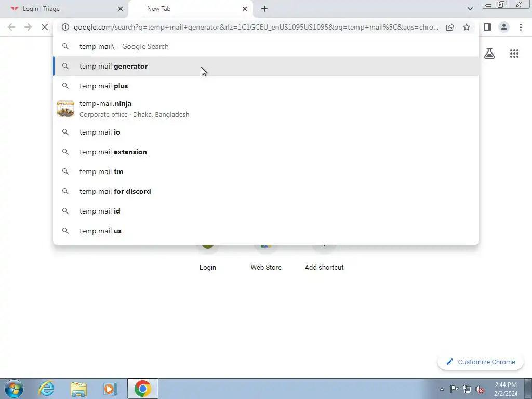Select 'temp mail extension' suggestion
Viewport: 532px width, 399px height.
pyautogui.click(x=266, y=152)
